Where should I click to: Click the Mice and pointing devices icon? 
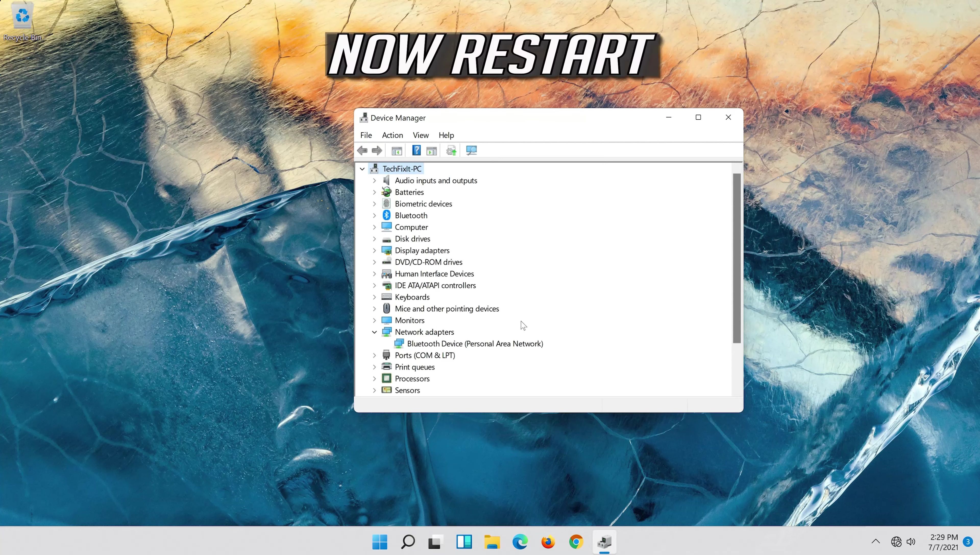(386, 308)
